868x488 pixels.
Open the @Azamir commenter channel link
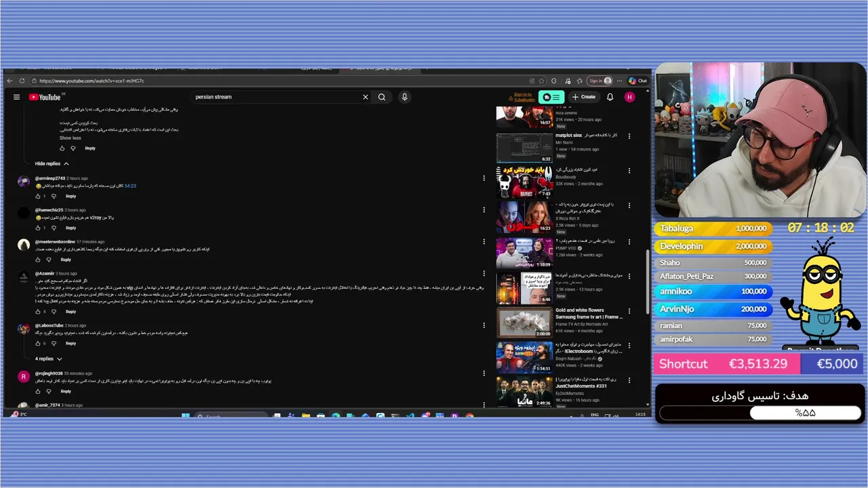(x=45, y=273)
